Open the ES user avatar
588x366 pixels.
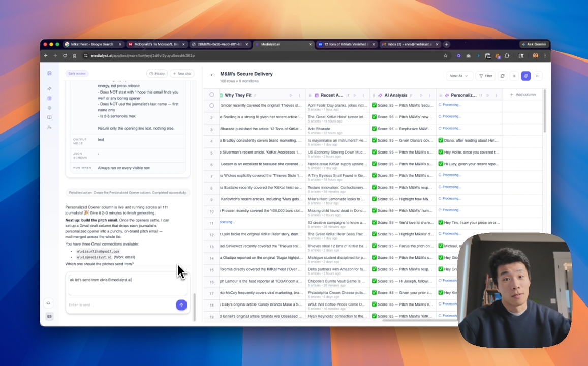click(49, 317)
